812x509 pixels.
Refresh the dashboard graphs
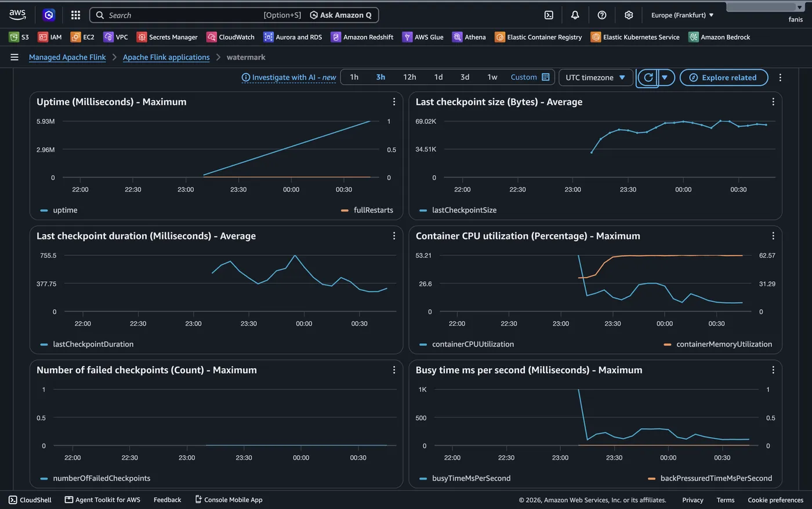click(648, 78)
